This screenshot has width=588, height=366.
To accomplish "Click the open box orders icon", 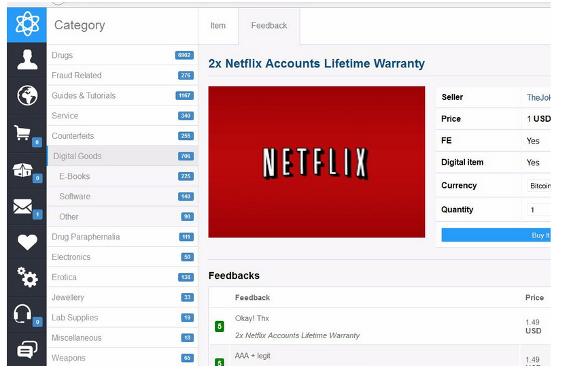I will pos(22,170).
